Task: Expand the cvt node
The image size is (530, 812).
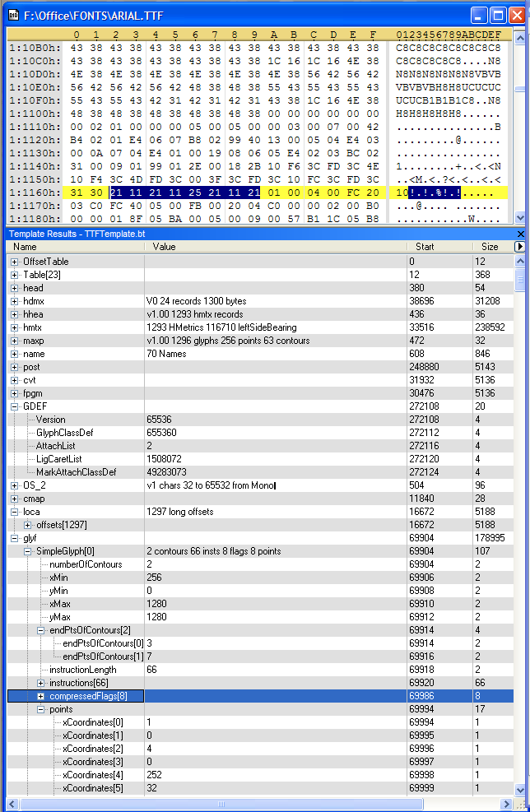Action: (15, 381)
